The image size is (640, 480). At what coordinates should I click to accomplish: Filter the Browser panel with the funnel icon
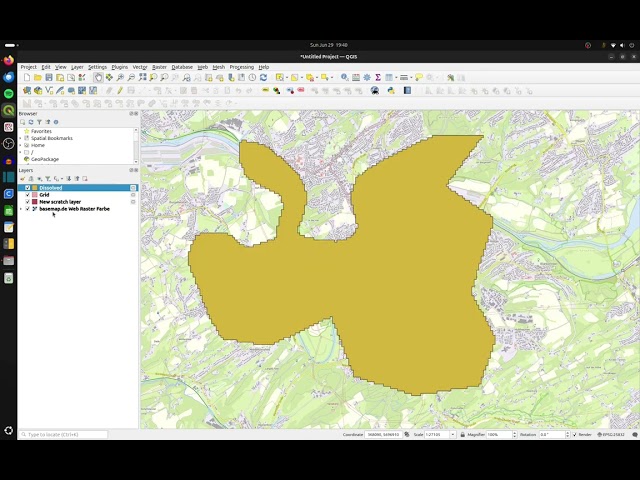(39, 122)
